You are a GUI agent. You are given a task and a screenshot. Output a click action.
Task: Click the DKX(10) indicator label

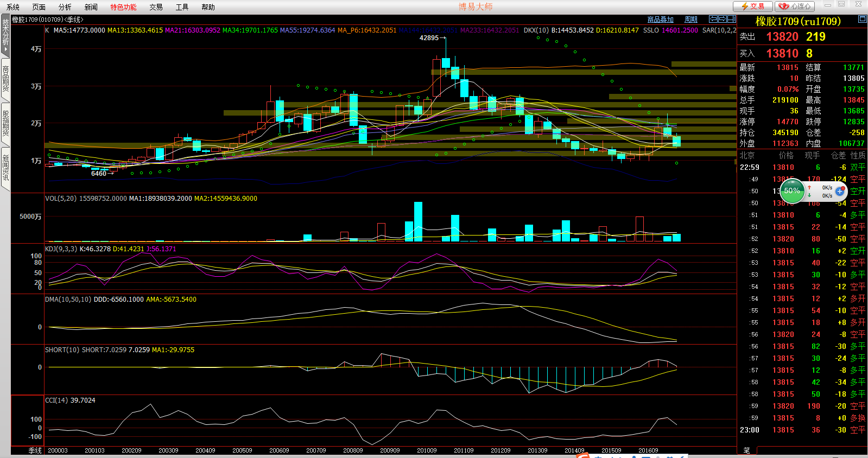click(536, 30)
